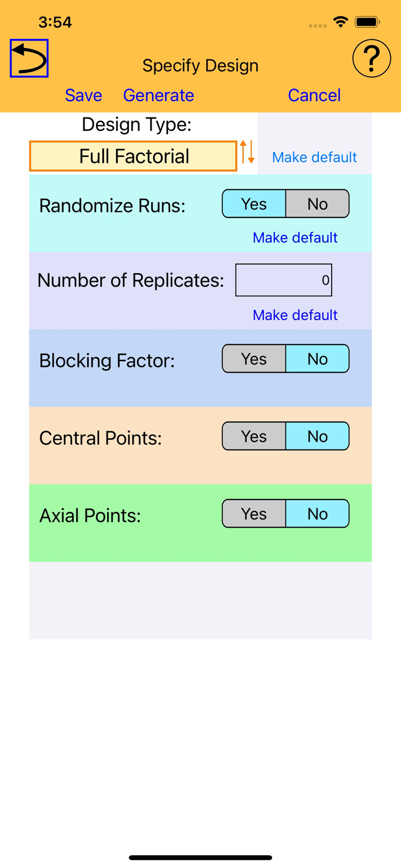Generate the design
This screenshot has width=401, height=868.
pos(159,95)
